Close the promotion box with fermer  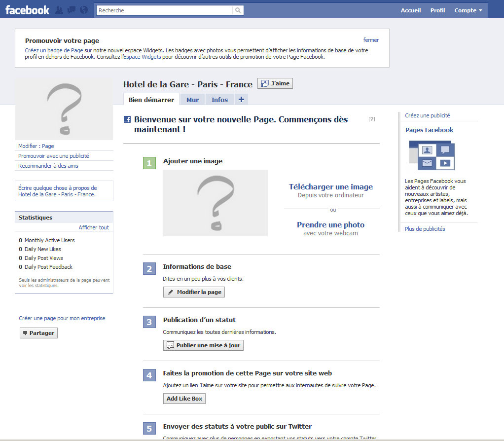click(x=371, y=40)
